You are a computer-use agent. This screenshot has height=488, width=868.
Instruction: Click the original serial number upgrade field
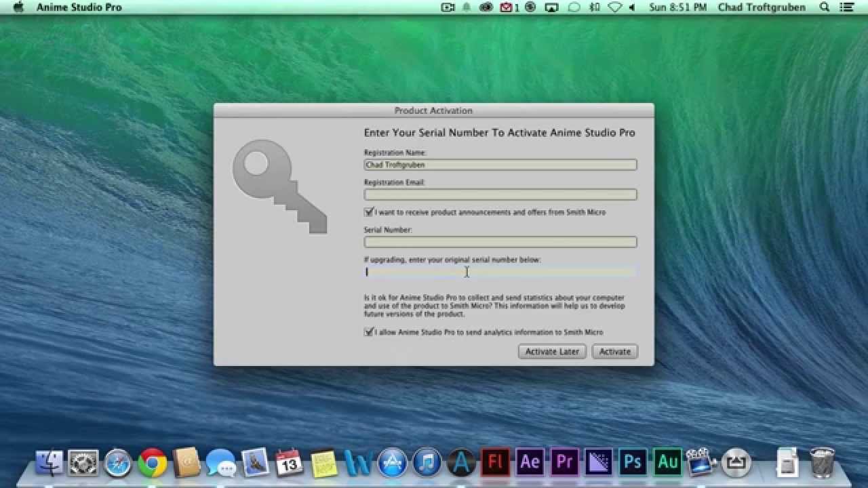(x=500, y=272)
